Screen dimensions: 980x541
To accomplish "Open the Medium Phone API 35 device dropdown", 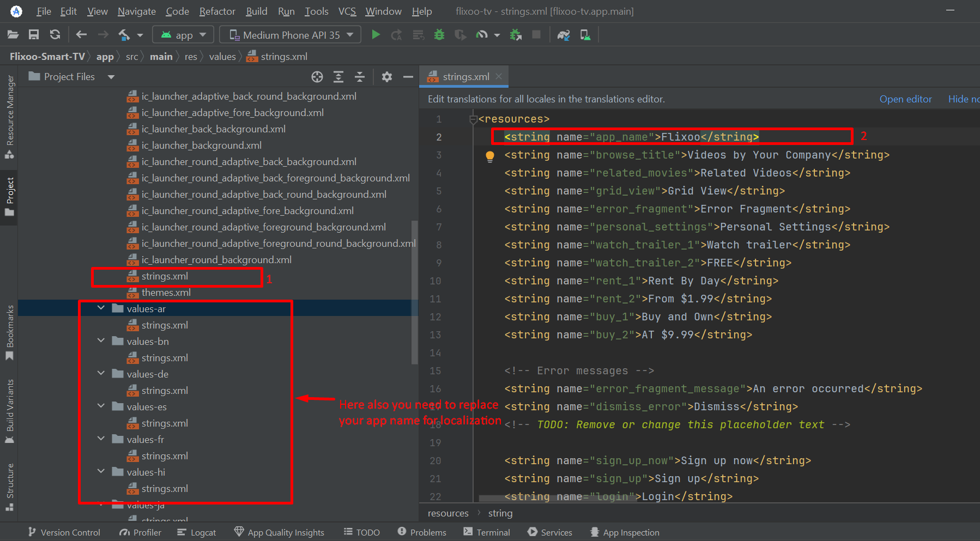I will [x=291, y=35].
